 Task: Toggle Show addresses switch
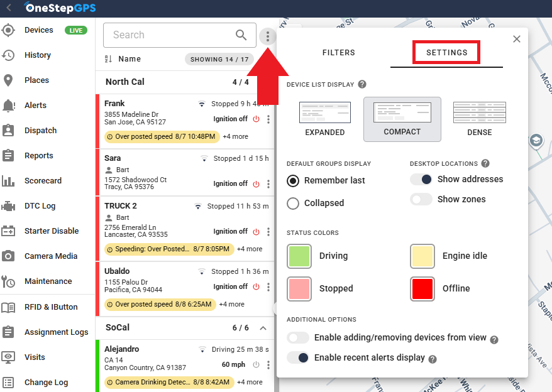[x=421, y=179]
